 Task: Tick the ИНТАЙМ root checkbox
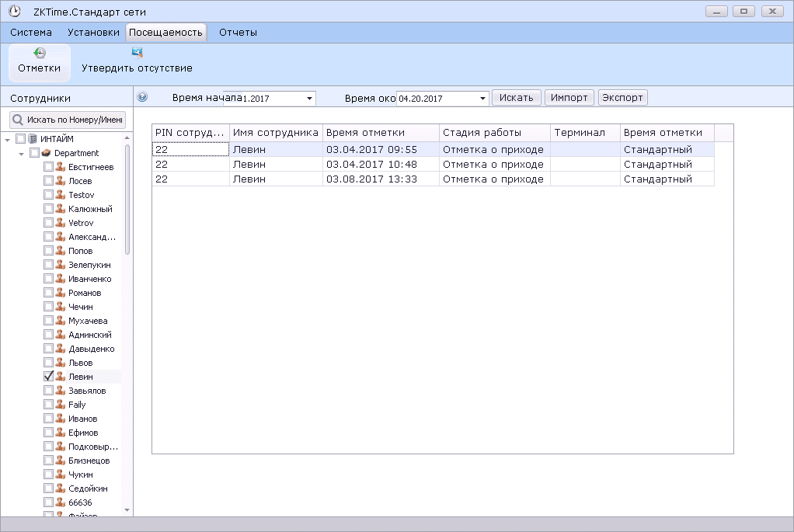pos(21,139)
